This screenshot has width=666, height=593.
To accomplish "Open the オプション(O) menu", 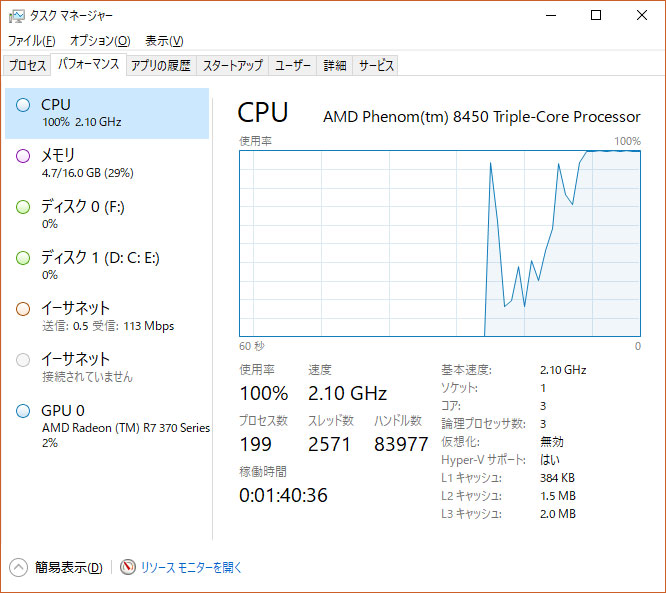I will 100,41.
